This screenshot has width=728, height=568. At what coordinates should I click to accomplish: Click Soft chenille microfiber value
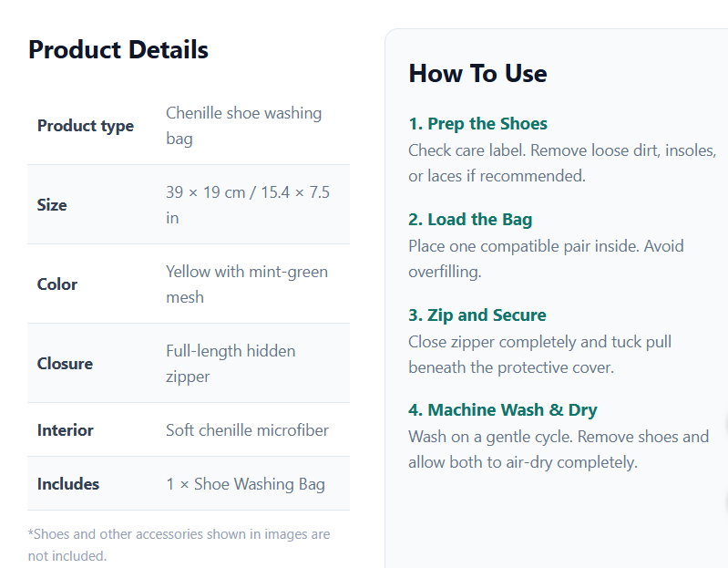(x=247, y=430)
